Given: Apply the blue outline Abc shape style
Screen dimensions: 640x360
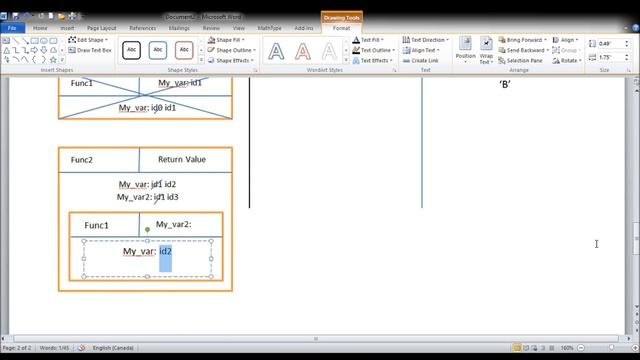Looking at the screenshot, I should [158, 50].
